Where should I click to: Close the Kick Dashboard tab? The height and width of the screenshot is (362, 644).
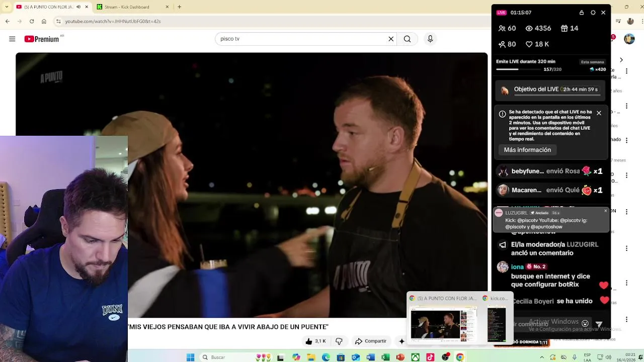point(167,7)
